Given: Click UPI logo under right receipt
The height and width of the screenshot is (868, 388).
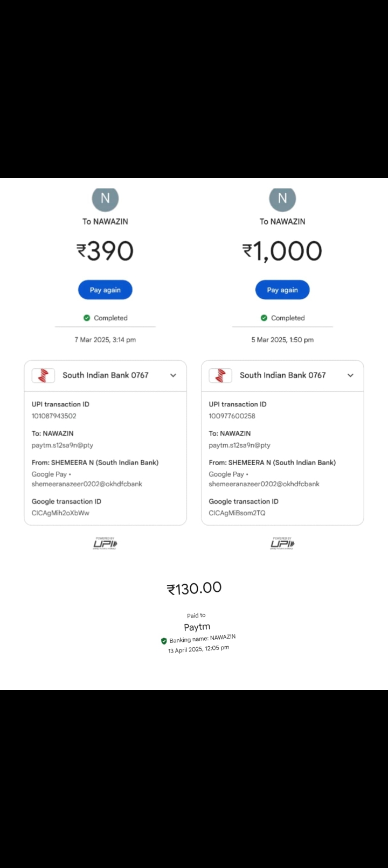Looking at the screenshot, I should tap(282, 543).
